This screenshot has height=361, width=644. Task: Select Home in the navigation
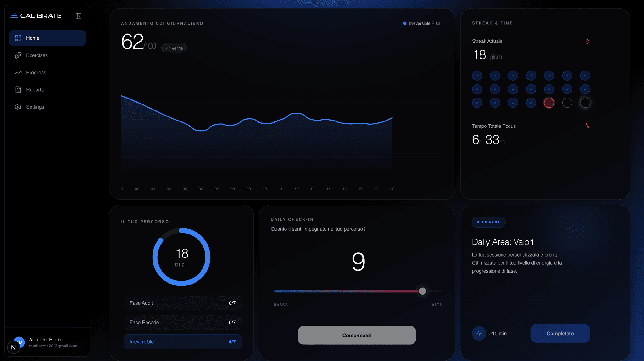32,38
